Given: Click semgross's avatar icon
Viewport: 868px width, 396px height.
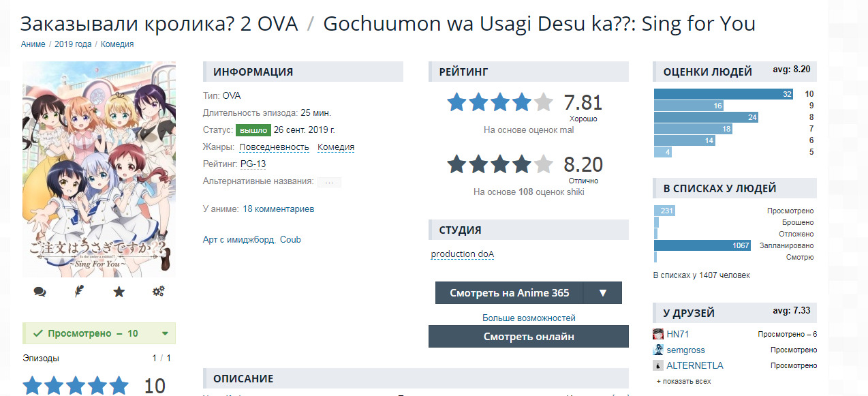Looking at the screenshot, I should click(x=658, y=350).
